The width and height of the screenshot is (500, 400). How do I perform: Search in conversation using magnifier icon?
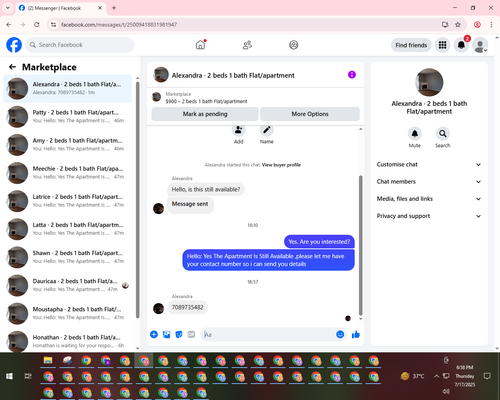(443, 134)
